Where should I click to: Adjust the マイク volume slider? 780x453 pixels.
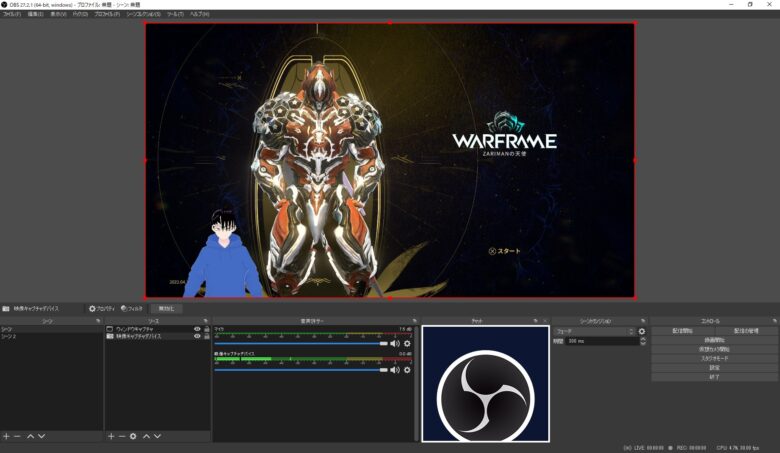click(301, 344)
